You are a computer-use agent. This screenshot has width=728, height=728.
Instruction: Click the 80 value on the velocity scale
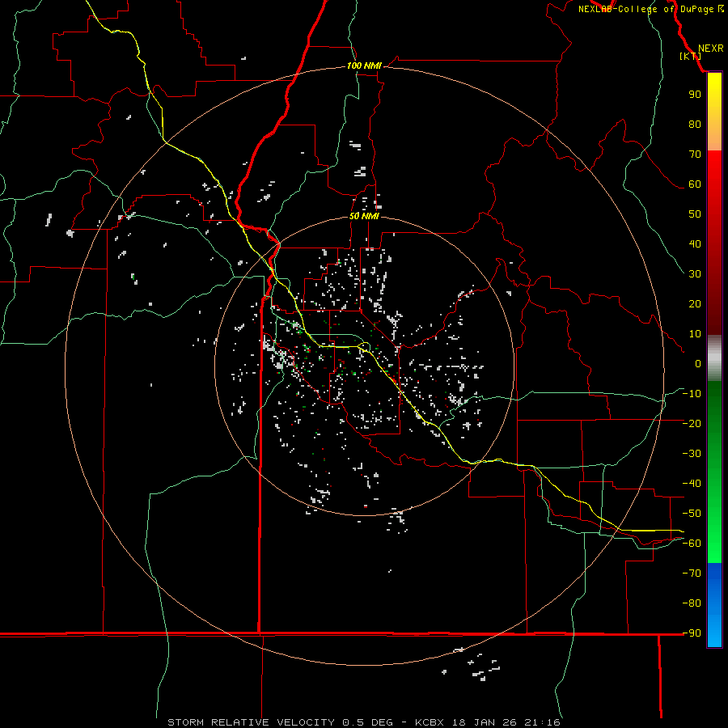(x=695, y=125)
